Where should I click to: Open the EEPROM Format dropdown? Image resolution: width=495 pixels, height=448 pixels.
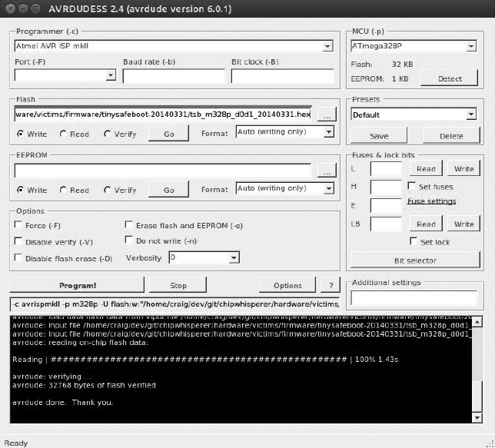tap(329, 188)
